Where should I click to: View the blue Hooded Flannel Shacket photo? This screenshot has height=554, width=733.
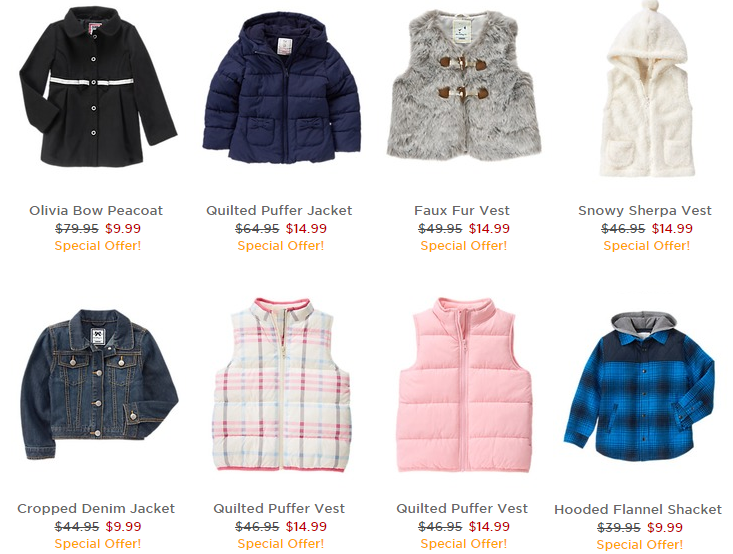pos(639,386)
